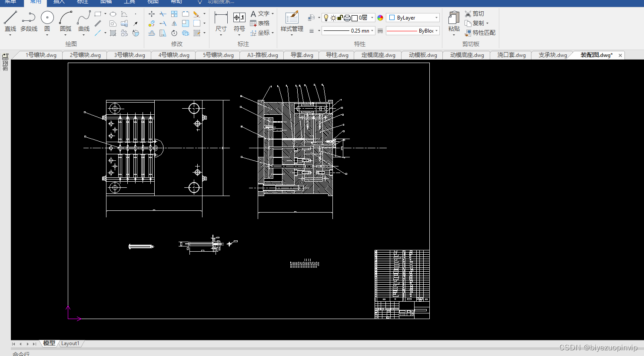Select the Circle (圆) tool
Viewport: 644px width, 356px height.
coord(47,21)
